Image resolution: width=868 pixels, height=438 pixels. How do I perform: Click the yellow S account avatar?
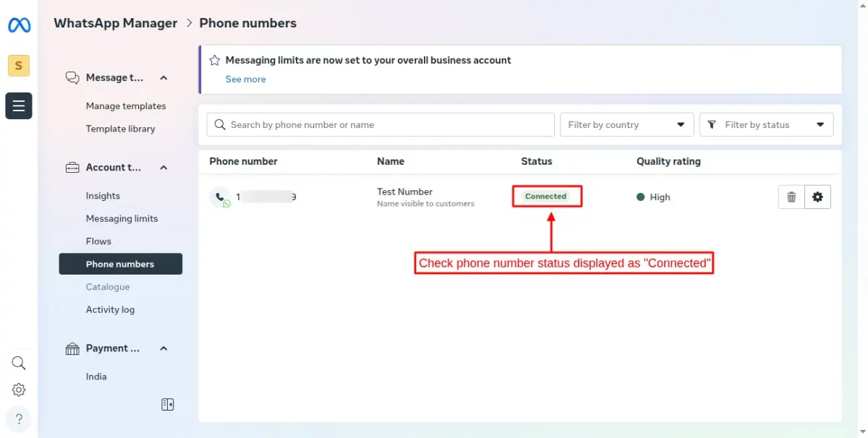19,66
